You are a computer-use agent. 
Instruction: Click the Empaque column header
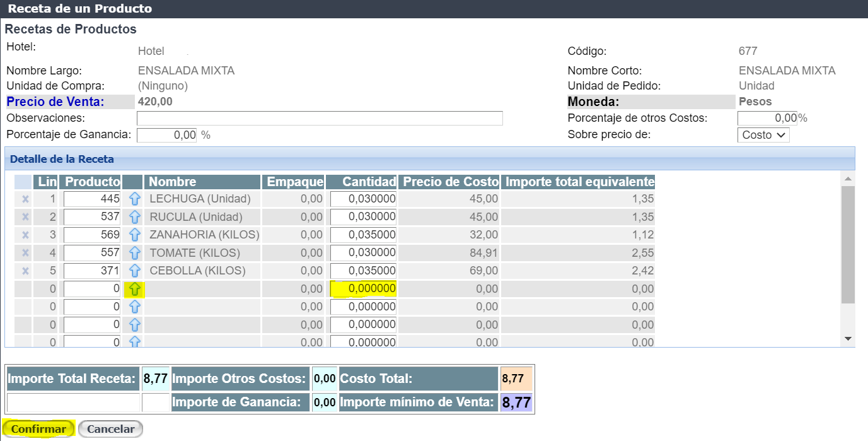(x=294, y=182)
